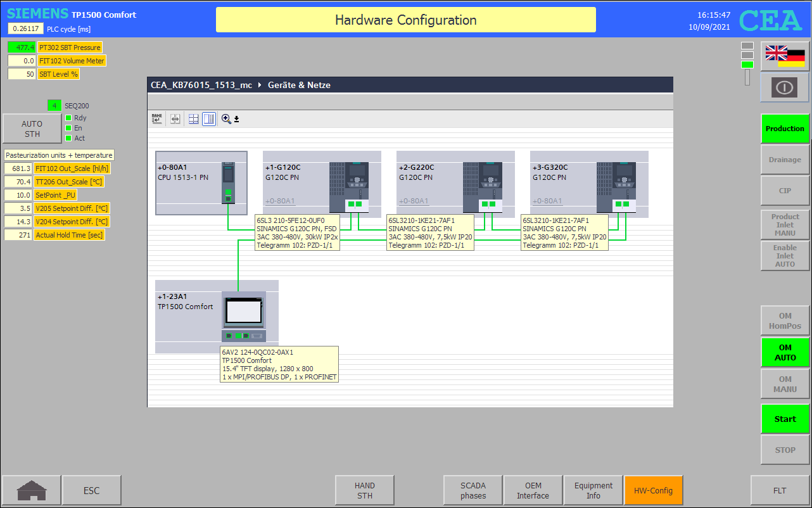
Task: Click the +0-80A1 link under +3-G320C
Action: [547, 201]
